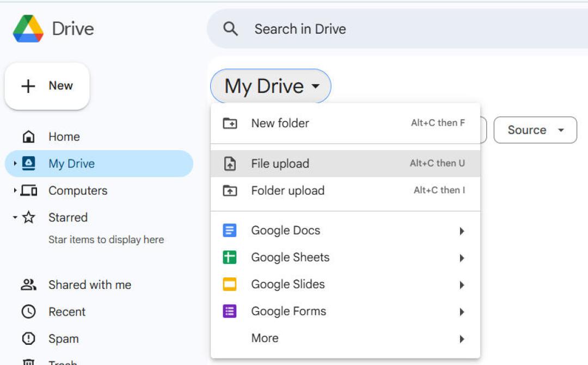This screenshot has height=365, width=588.
Task: Click the green Google Sheets icon
Action: 230,257
